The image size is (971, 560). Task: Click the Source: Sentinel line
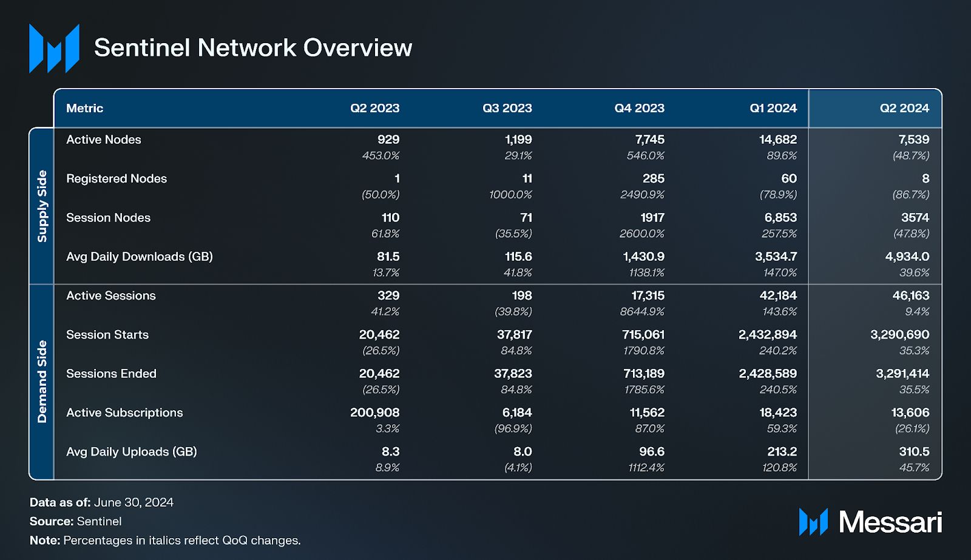pyautogui.click(x=75, y=521)
